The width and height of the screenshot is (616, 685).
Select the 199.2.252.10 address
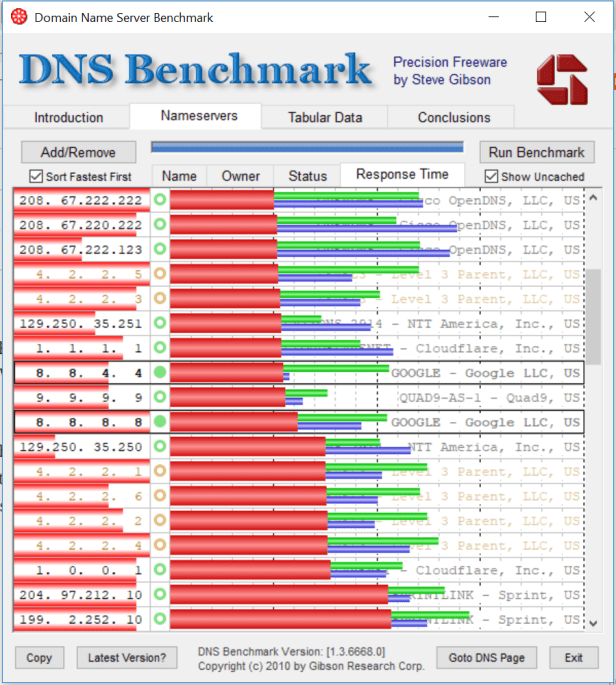point(81,620)
